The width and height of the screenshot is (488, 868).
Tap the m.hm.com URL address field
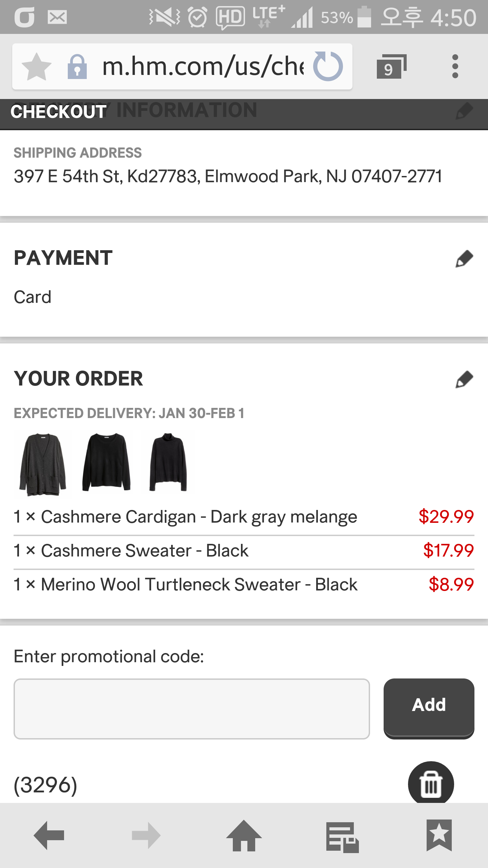[203, 66]
